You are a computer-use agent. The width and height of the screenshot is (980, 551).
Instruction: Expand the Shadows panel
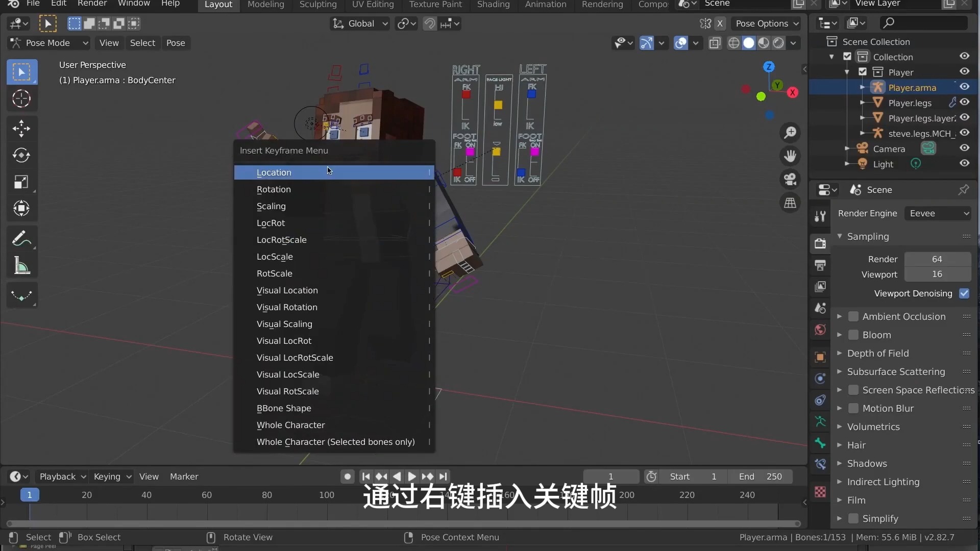pyautogui.click(x=867, y=463)
